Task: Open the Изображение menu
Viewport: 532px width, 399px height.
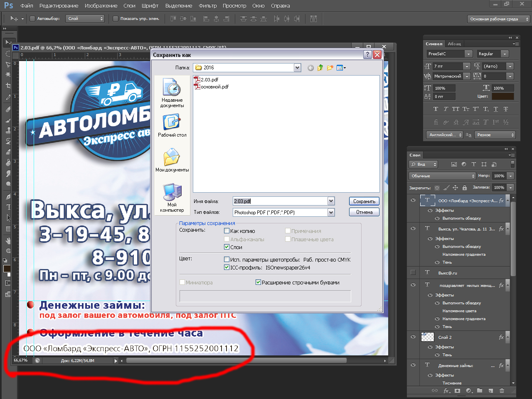Action: (x=101, y=6)
